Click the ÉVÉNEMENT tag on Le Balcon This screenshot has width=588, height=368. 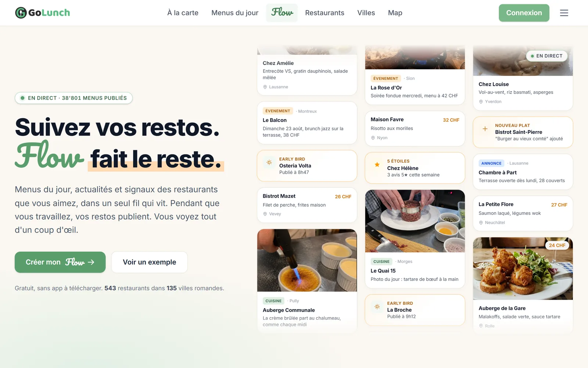(x=278, y=111)
